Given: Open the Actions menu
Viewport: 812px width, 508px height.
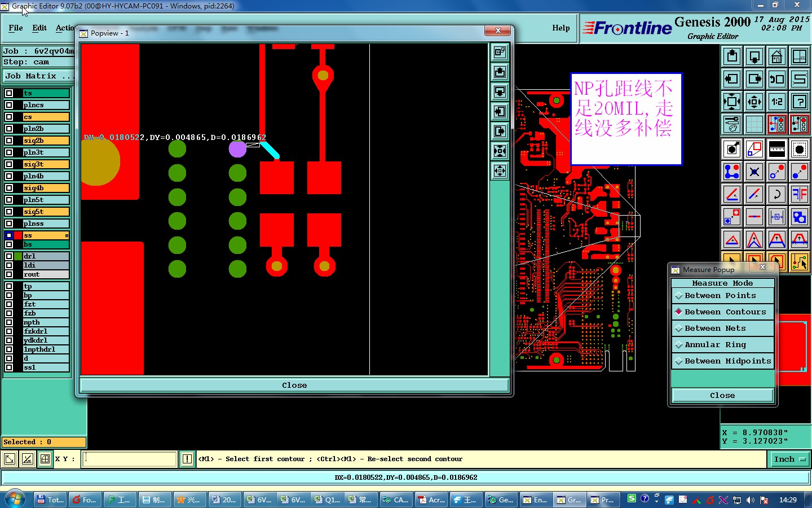Looking at the screenshot, I should point(65,28).
